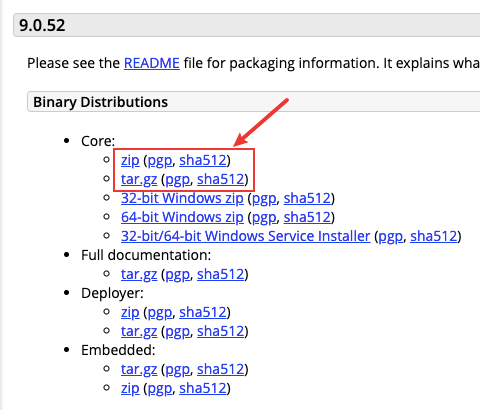Download the 32-bit Windows zip
Viewport: 480px width, 410px height.
pyautogui.click(x=182, y=198)
